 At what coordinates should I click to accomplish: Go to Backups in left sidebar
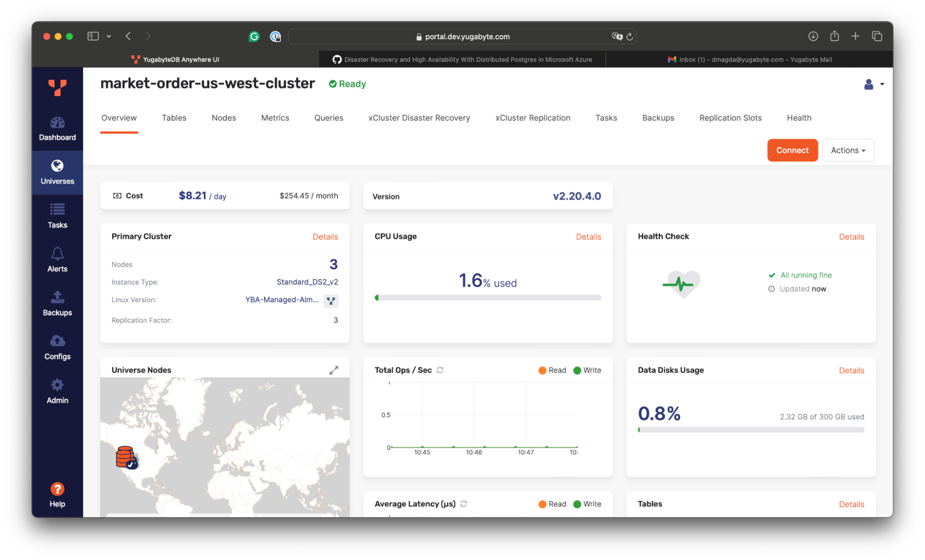click(x=57, y=303)
